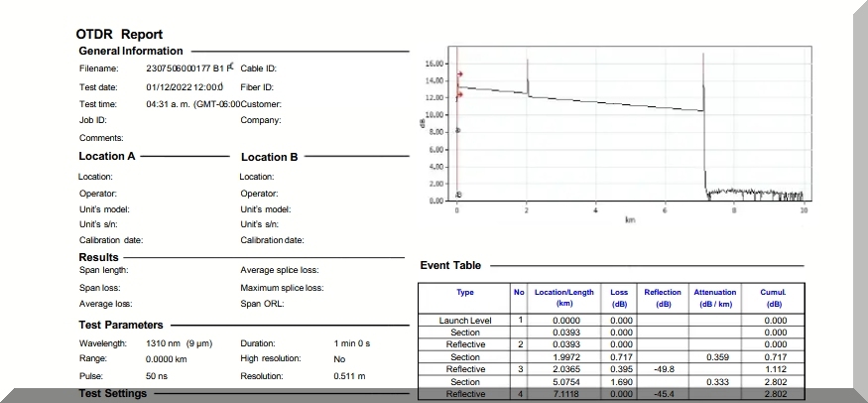Screen dimensions: 868x403
Task: Click the 10.00 tick on dB axis
Action: point(436,115)
